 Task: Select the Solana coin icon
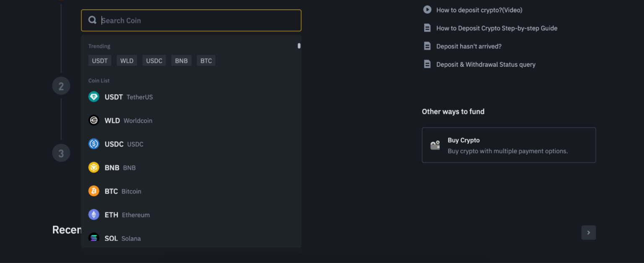coord(93,238)
